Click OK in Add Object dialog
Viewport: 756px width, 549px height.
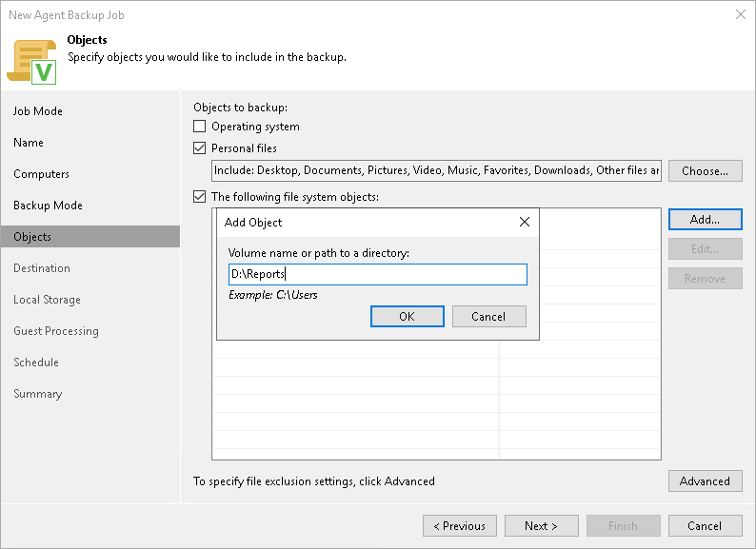pos(408,316)
